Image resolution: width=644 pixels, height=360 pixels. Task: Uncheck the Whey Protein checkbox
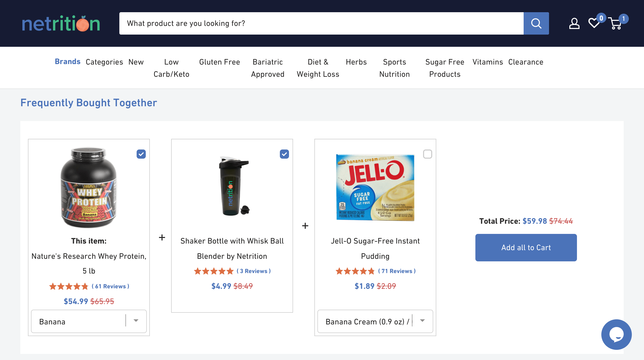(141, 154)
